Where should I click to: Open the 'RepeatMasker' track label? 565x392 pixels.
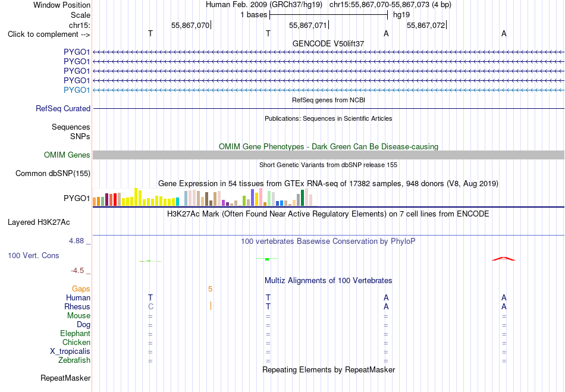pos(65,378)
